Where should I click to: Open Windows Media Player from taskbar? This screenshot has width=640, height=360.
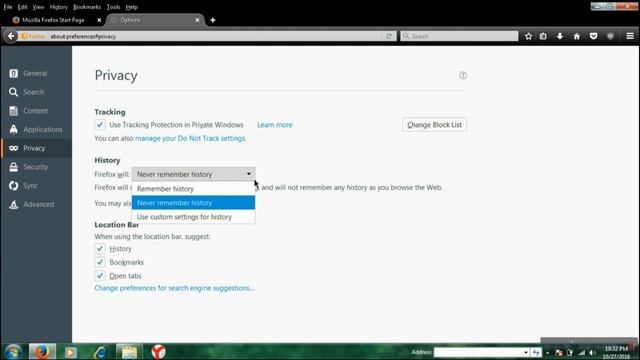click(x=70, y=352)
